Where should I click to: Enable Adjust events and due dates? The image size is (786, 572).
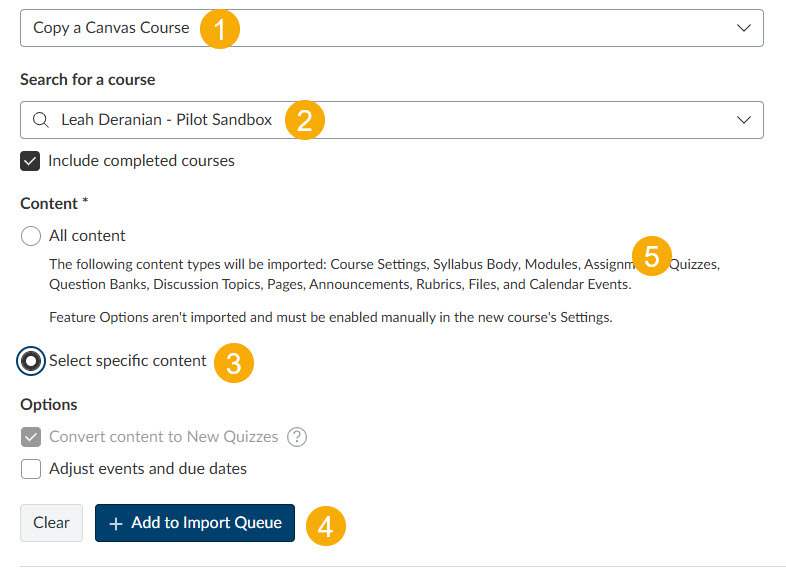pyautogui.click(x=31, y=468)
